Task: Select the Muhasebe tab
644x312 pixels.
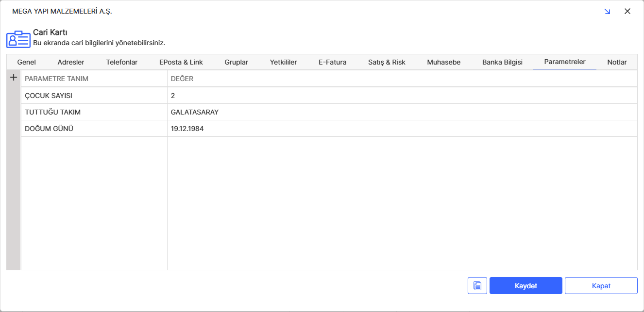Action: tap(444, 62)
